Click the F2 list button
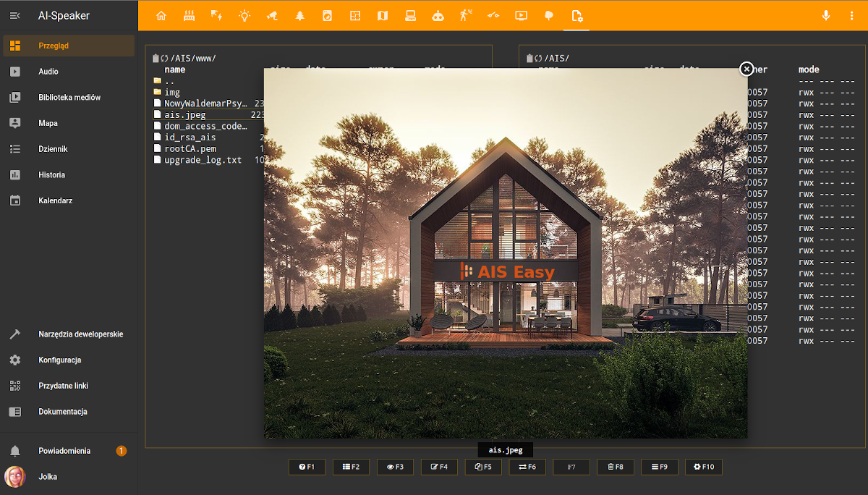The width and height of the screenshot is (868, 495). pyautogui.click(x=351, y=467)
